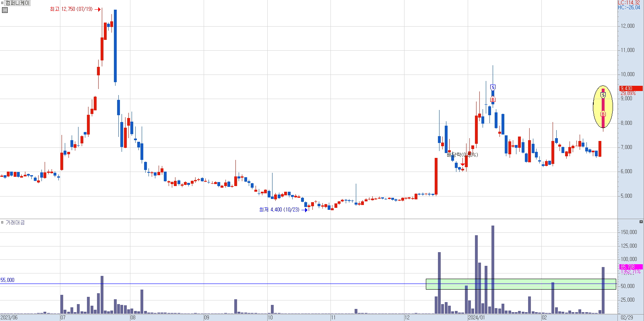This screenshot has width=644, height=321.
Task: Click the red 9,430 current price tag
Action: 630,88
